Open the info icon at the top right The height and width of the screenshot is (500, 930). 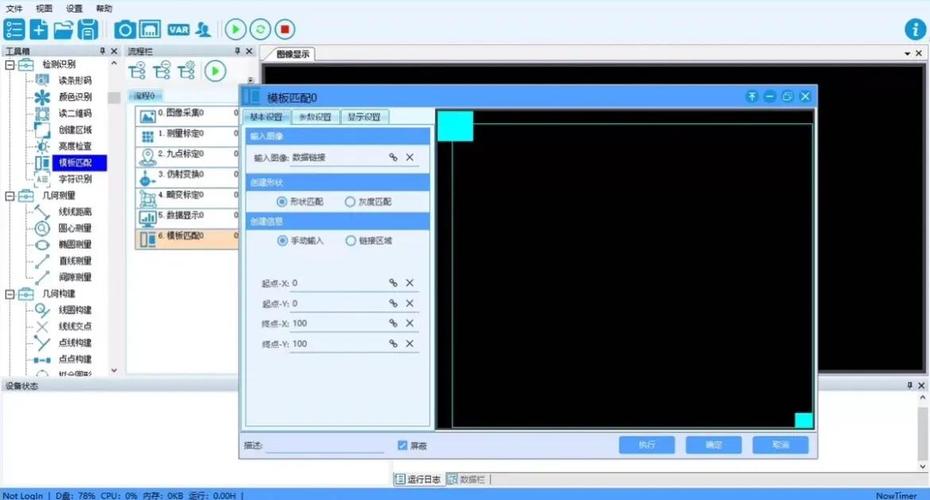click(x=915, y=29)
